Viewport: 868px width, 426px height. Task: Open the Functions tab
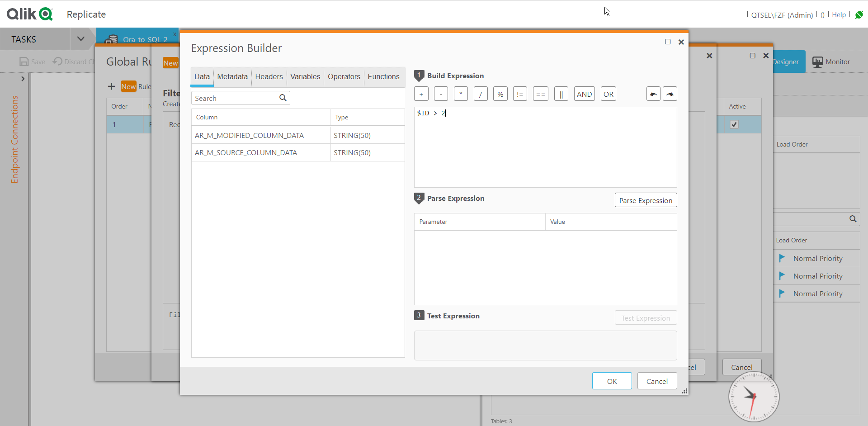(x=384, y=77)
